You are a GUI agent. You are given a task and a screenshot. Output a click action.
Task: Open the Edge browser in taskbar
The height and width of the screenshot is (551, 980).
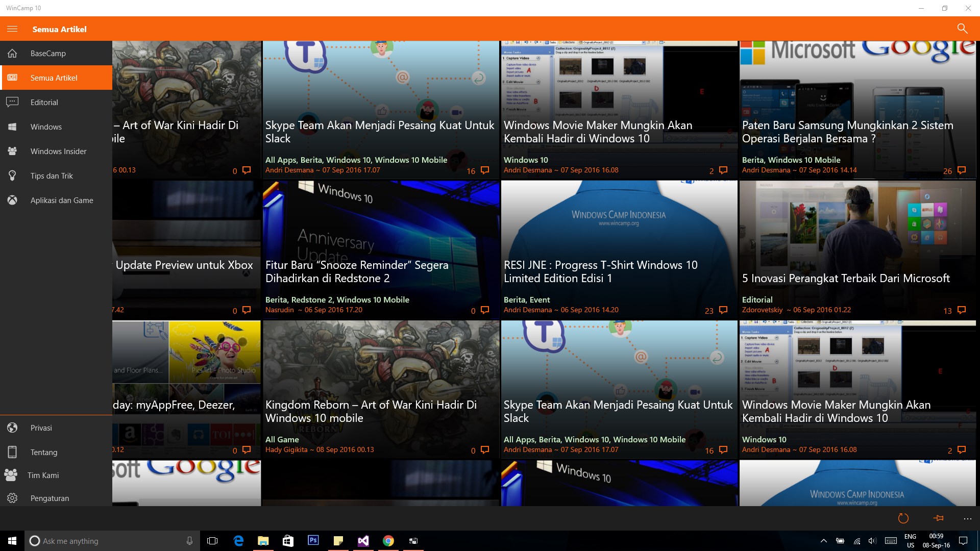[x=238, y=541]
